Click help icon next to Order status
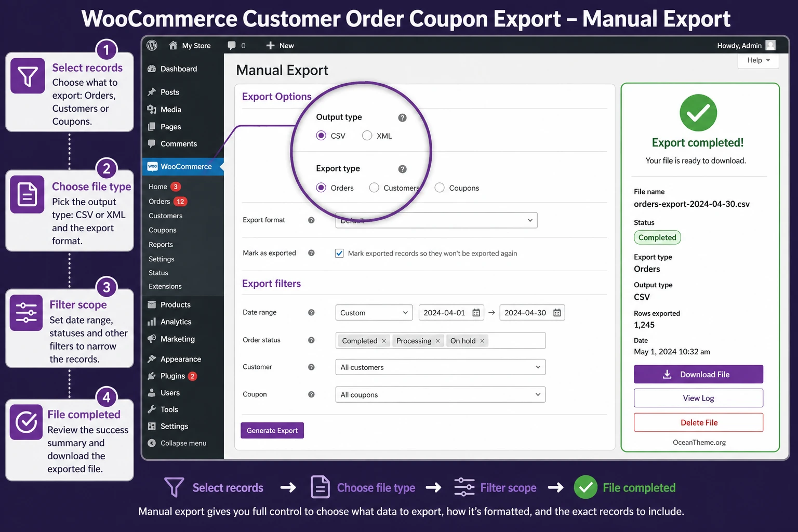This screenshot has width=798, height=532. tap(311, 340)
